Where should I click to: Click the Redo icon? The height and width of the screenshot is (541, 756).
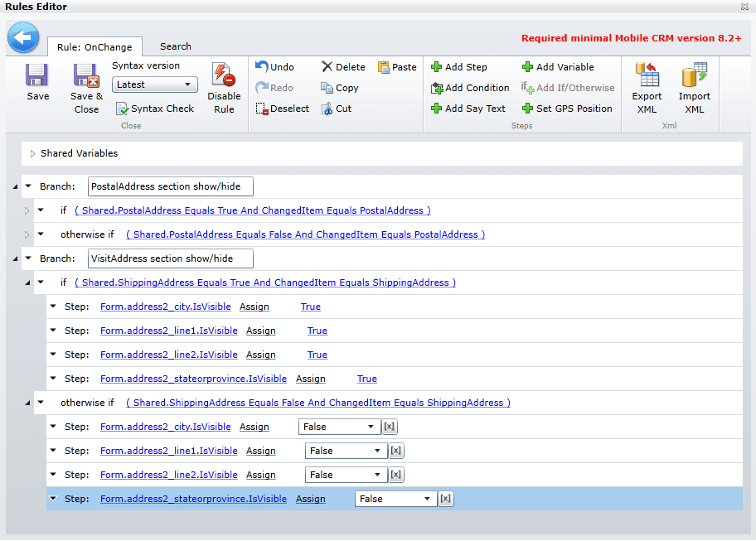point(261,87)
